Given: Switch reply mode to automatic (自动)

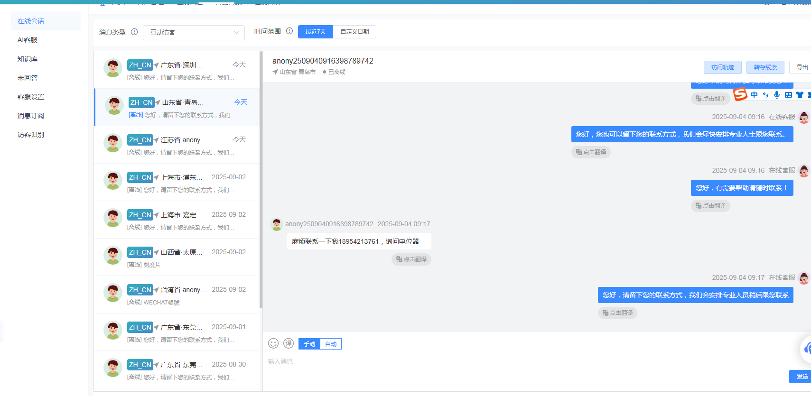Looking at the screenshot, I should pyautogui.click(x=331, y=344).
